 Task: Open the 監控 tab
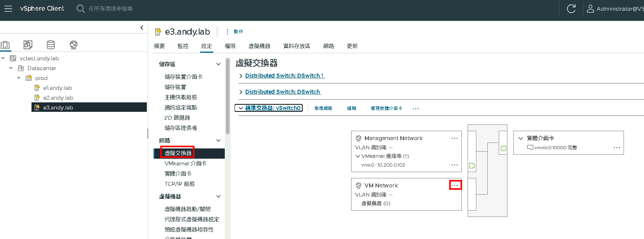(183, 46)
